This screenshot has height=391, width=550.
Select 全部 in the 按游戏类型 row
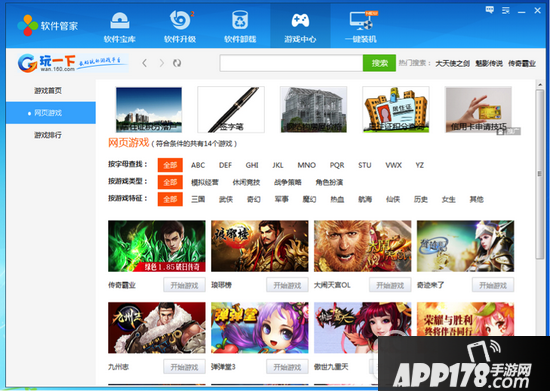tap(170, 182)
